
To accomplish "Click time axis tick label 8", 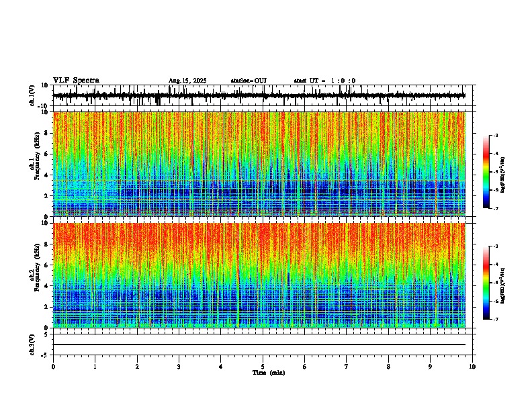I will pos(388,367).
